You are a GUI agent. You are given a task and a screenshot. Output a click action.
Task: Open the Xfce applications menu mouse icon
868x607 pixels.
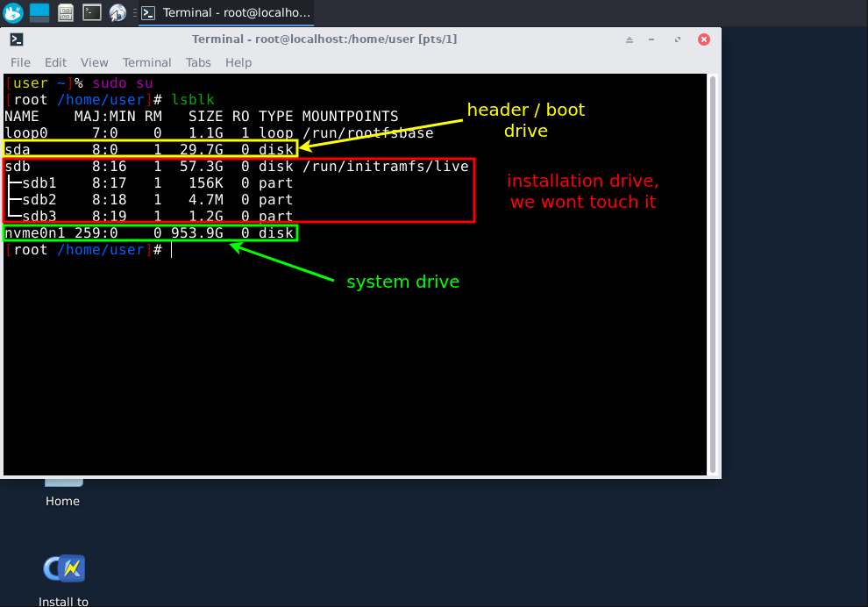13,12
